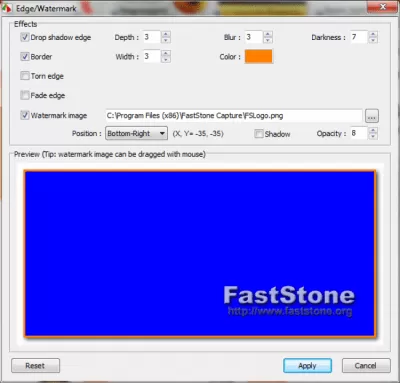Increase the watermark Opacity value
This screenshot has width=400, height=383.
pos(373,130)
